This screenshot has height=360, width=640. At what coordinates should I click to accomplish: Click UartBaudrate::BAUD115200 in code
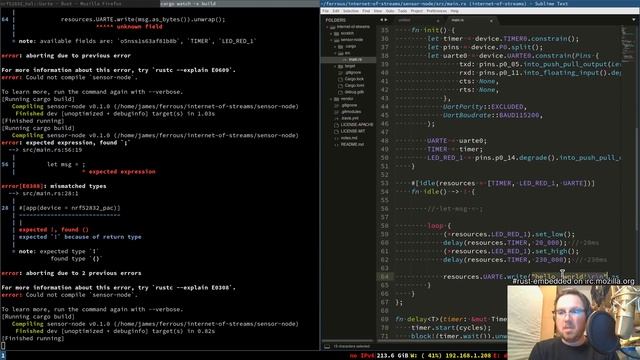click(x=493, y=116)
